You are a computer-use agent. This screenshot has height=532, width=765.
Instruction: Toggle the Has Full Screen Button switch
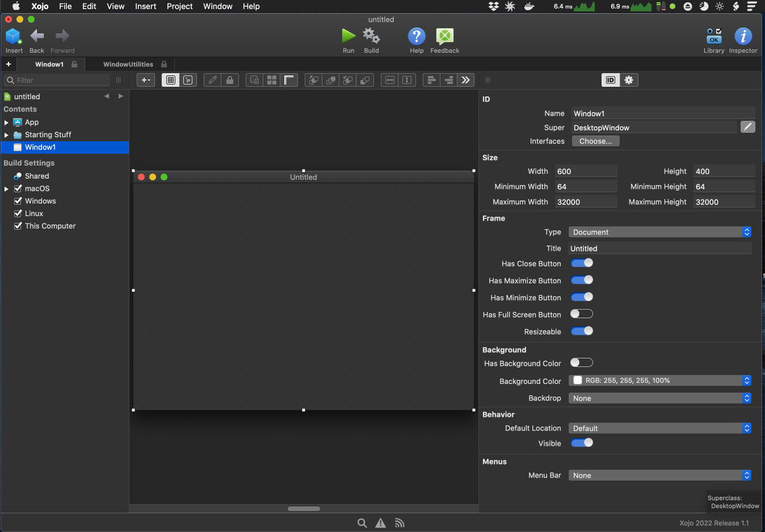582,314
